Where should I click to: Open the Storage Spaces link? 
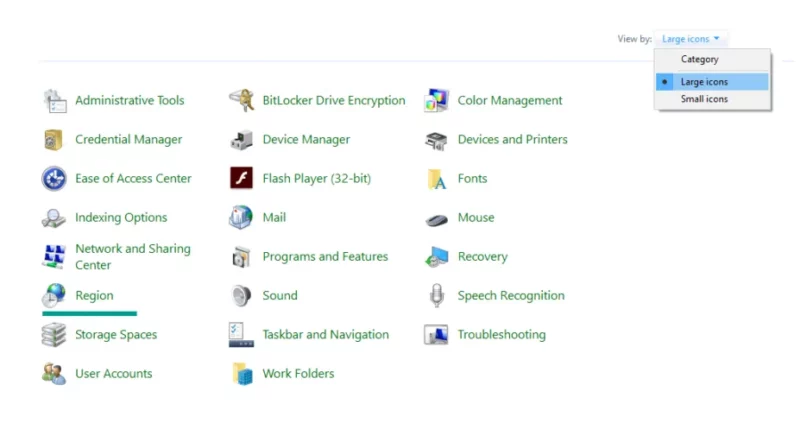(x=116, y=335)
